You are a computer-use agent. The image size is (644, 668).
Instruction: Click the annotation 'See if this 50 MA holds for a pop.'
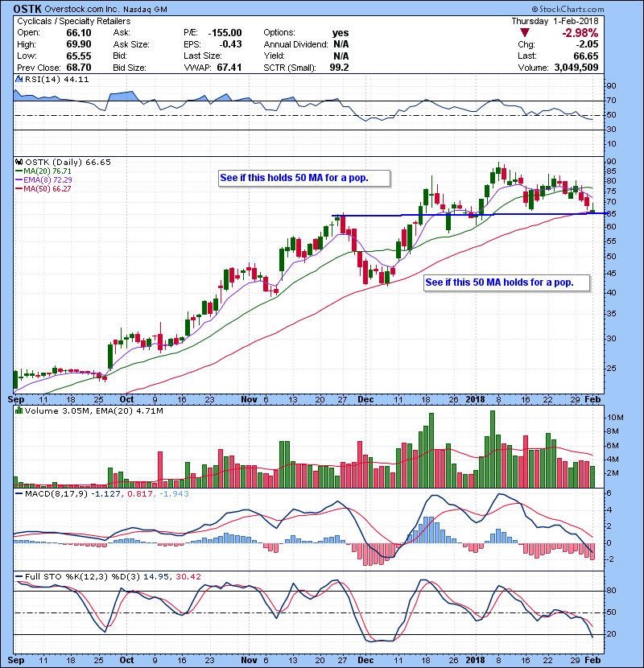click(507, 282)
